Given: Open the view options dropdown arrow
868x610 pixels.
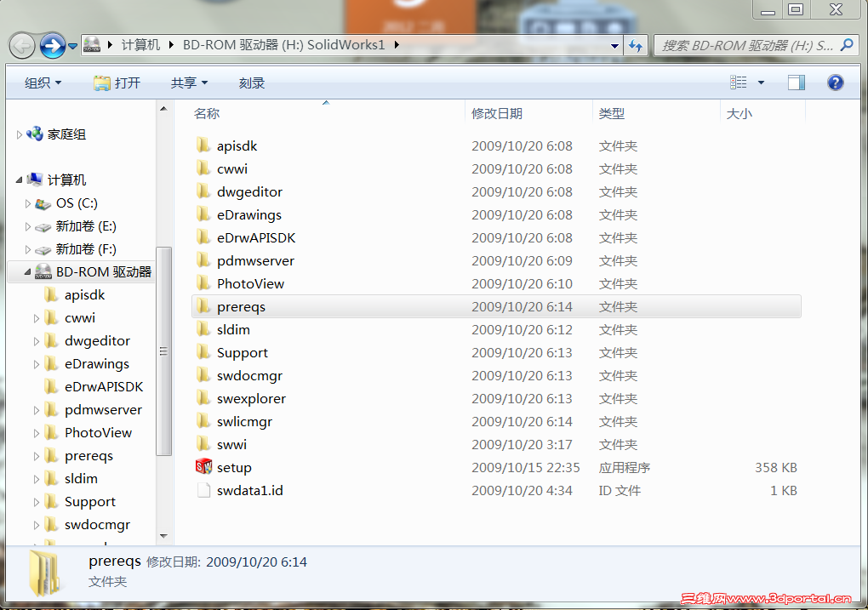Looking at the screenshot, I should [x=761, y=83].
